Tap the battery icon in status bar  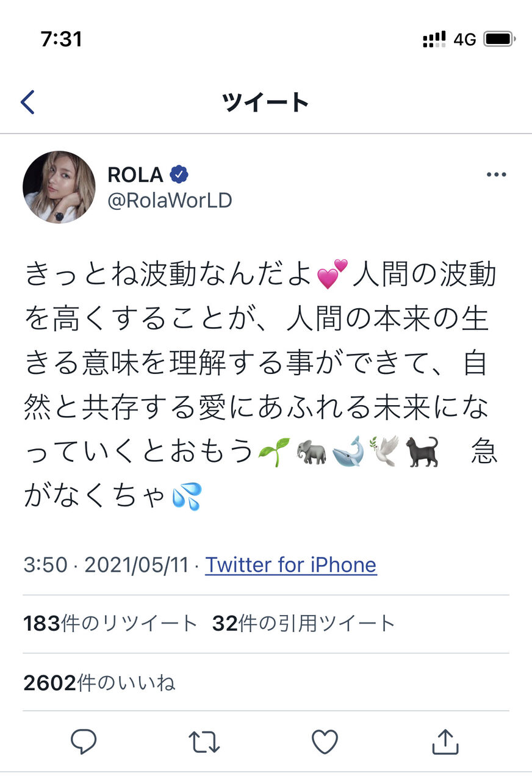tap(499, 40)
